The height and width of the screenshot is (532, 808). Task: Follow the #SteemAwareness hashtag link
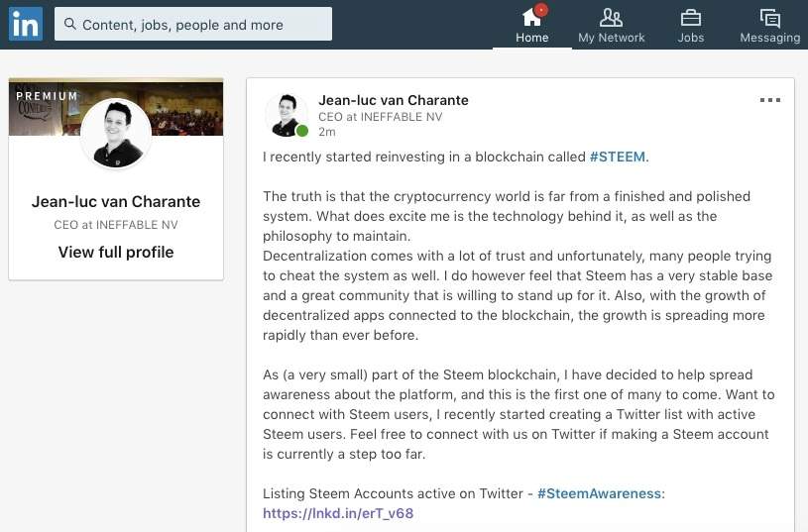[x=600, y=493]
